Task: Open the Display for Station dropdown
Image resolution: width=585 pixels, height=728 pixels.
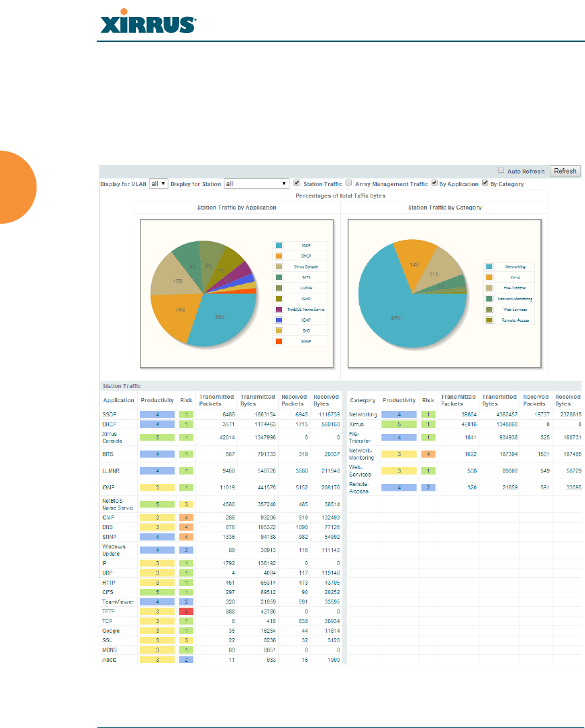Action: coord(256,184)
